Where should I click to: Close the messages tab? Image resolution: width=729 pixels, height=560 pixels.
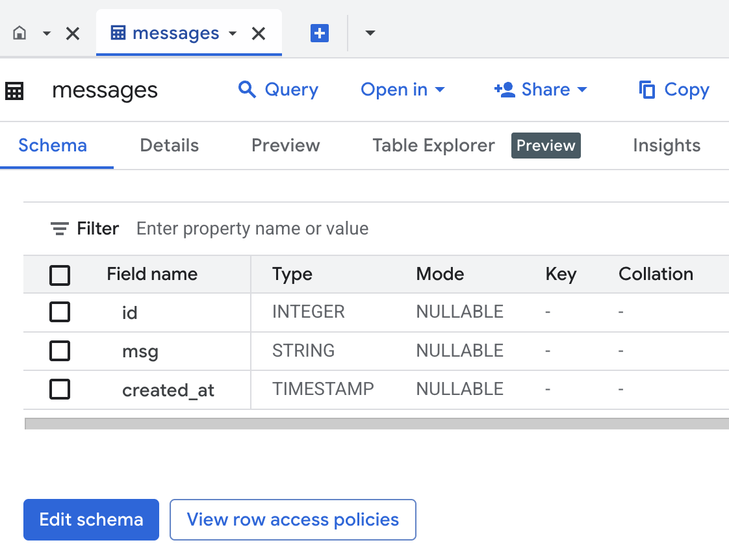(259, 33)
